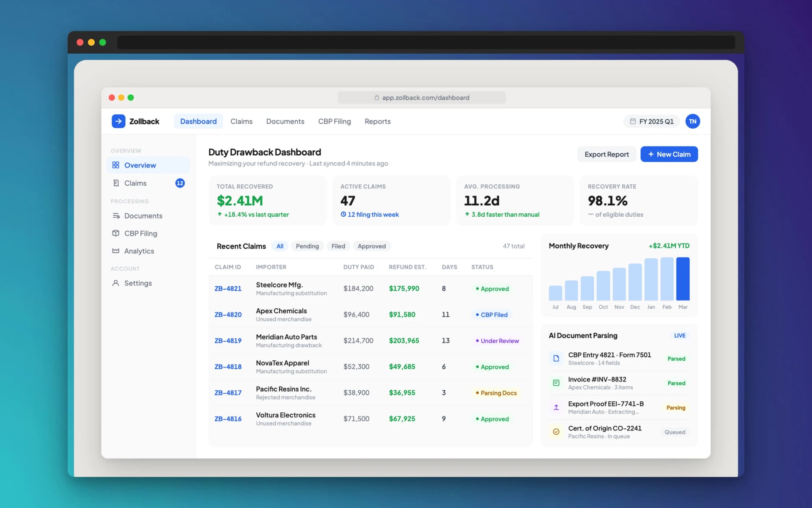
Task: Open the Reports tab in top navigation
Action: [x=377, y=121]
